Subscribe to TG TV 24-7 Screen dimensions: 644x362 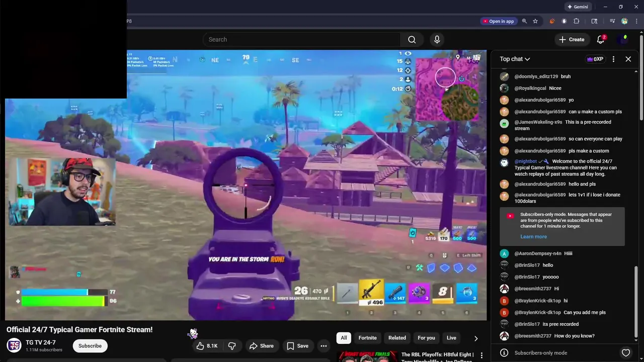click(90, 346)
